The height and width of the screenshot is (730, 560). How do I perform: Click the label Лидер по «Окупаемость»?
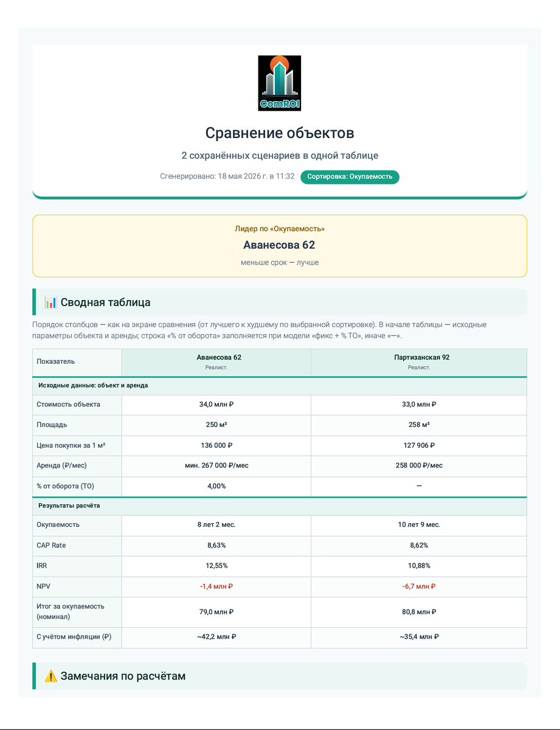click(280, 229)
